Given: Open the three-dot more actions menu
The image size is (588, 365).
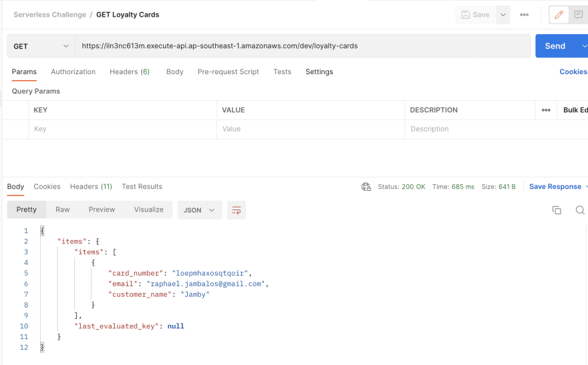Looking at the screenshot, I should 525,15.
